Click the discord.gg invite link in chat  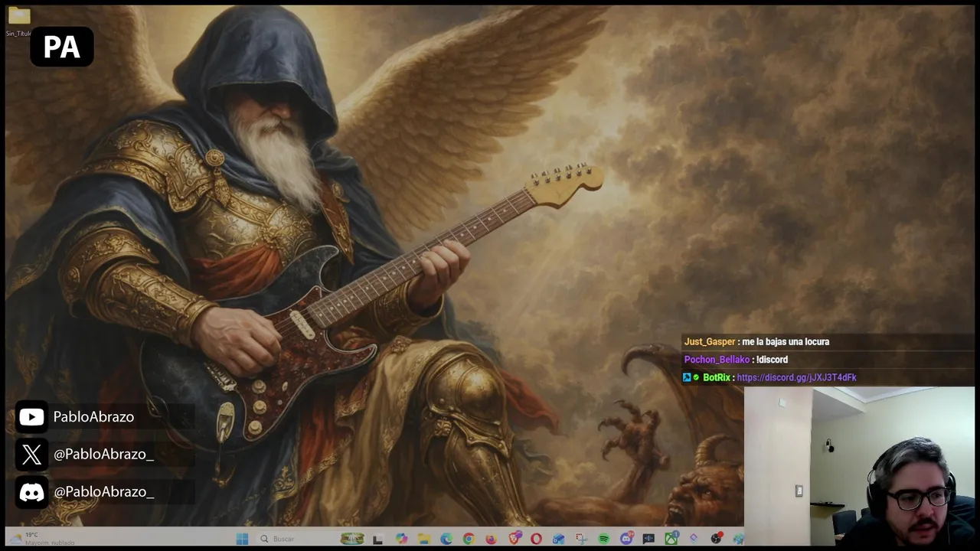click(796, 377)
